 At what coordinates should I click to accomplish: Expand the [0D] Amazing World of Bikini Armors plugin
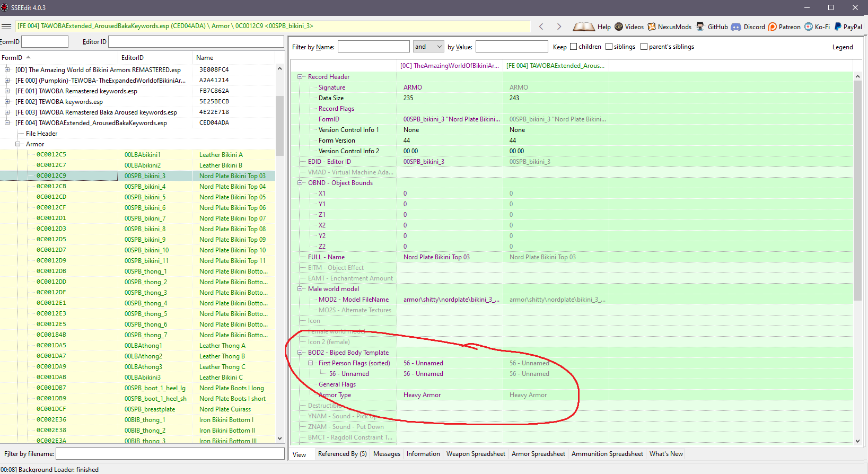7,69
